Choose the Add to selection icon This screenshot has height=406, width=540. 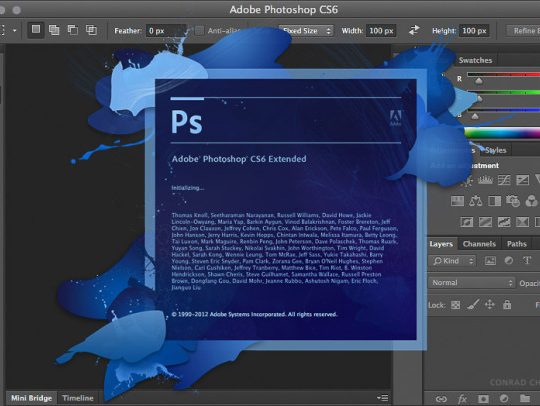(54, 30)
